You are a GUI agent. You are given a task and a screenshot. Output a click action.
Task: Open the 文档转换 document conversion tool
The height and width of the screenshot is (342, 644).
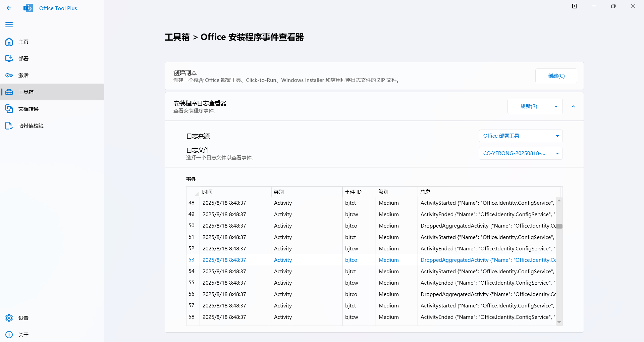click(x=29, y=109)
